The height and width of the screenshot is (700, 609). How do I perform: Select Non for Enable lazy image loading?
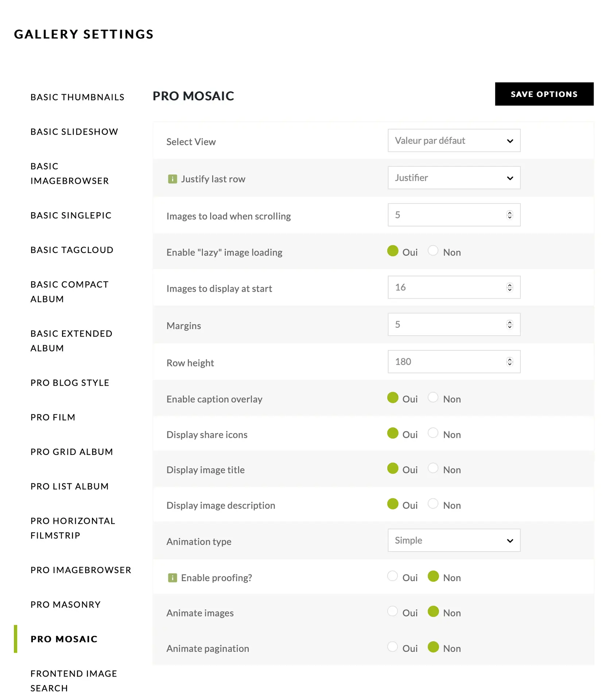[x=433, y=251]
